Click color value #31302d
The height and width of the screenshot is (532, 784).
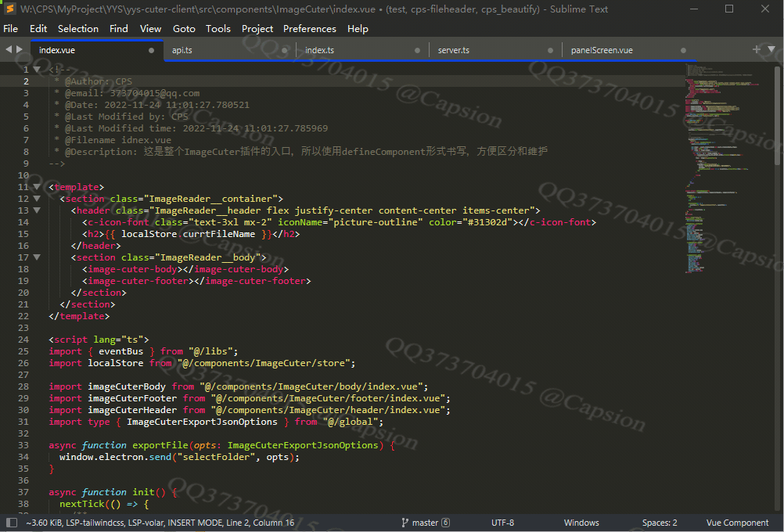pyautogui.click(x=487, y=222)
